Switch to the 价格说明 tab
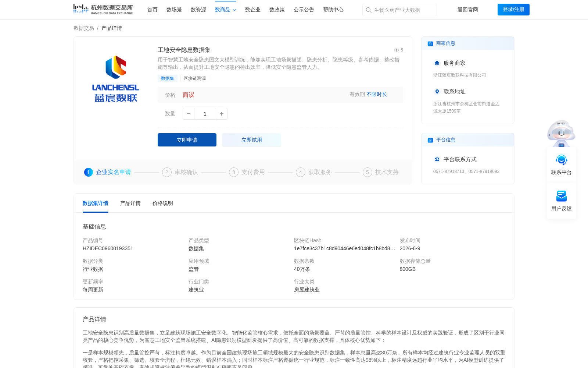This screenshot has width=588, height=368. (163, 203)
